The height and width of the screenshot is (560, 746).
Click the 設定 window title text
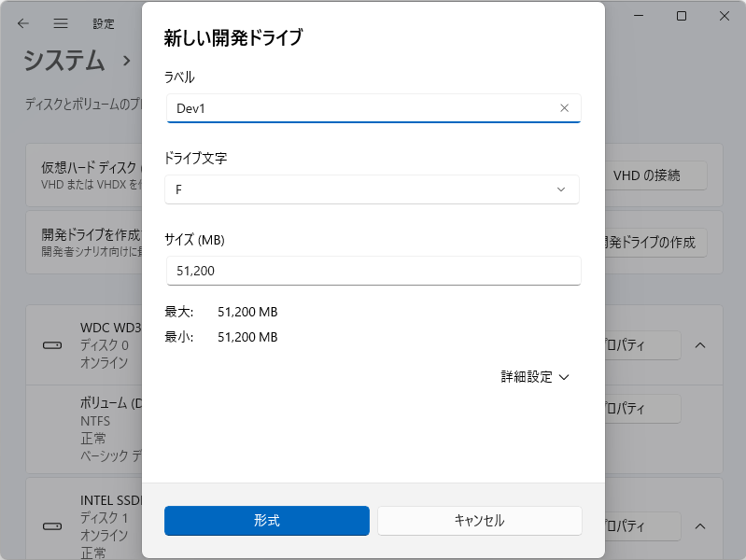tap(104, 23)
